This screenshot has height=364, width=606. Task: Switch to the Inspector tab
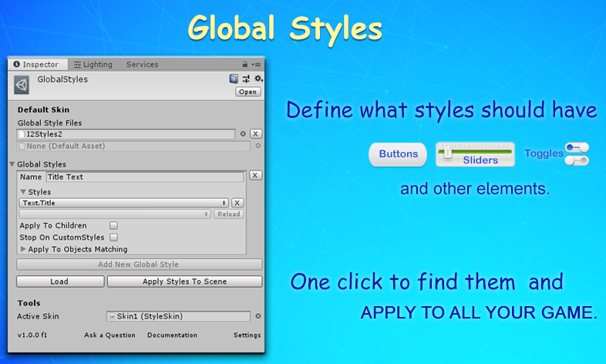tap(37, 64)
